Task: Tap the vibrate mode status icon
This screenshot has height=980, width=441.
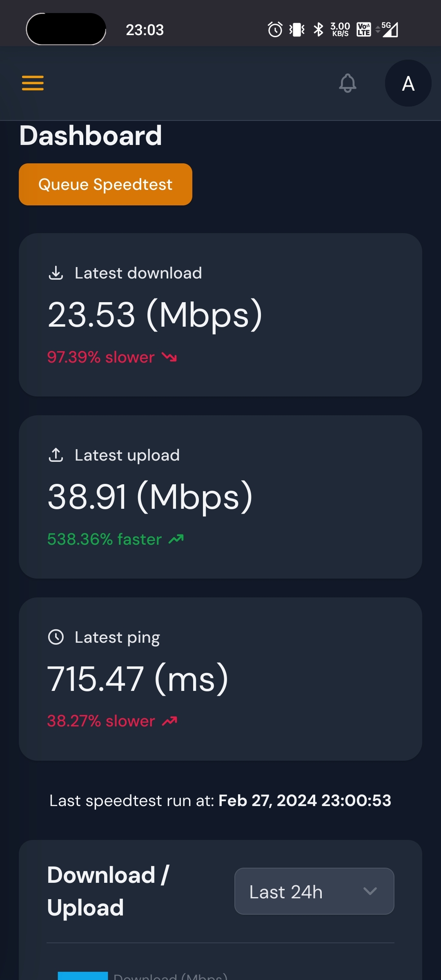Action: 297,29
